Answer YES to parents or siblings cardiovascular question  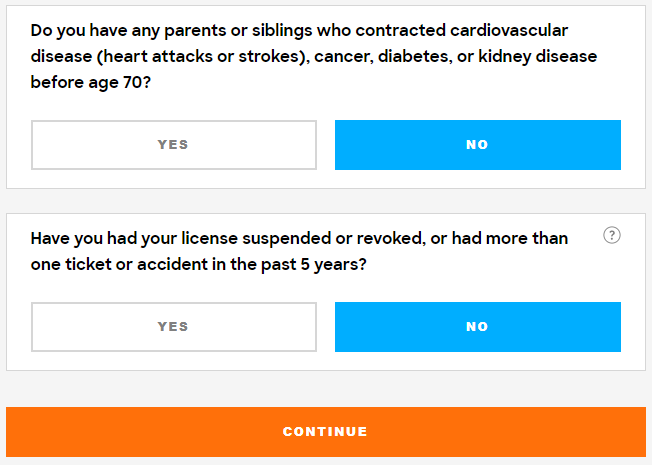(x=174, y=145)
